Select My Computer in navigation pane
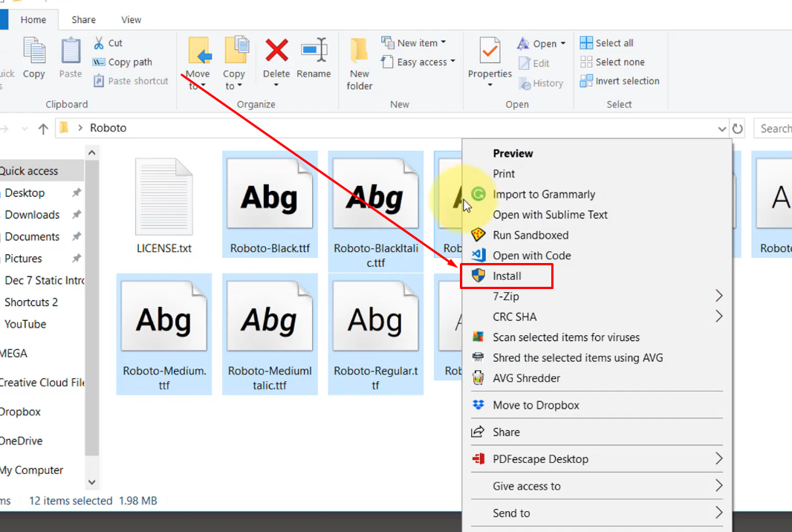Image resolution: width=792 pixels, height=532 pixels. coord(31,470)
